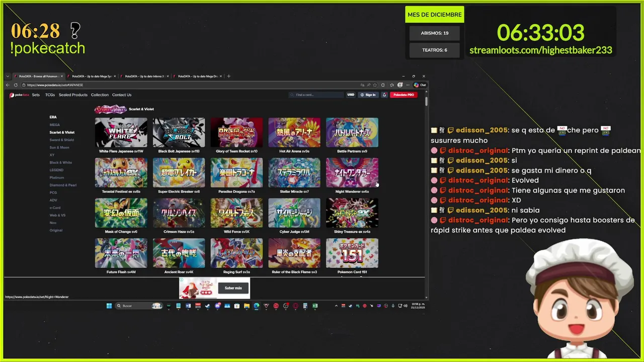Open the USD currency selector
The height and width of the screenshot is (362, 644).
click(351, 95)
